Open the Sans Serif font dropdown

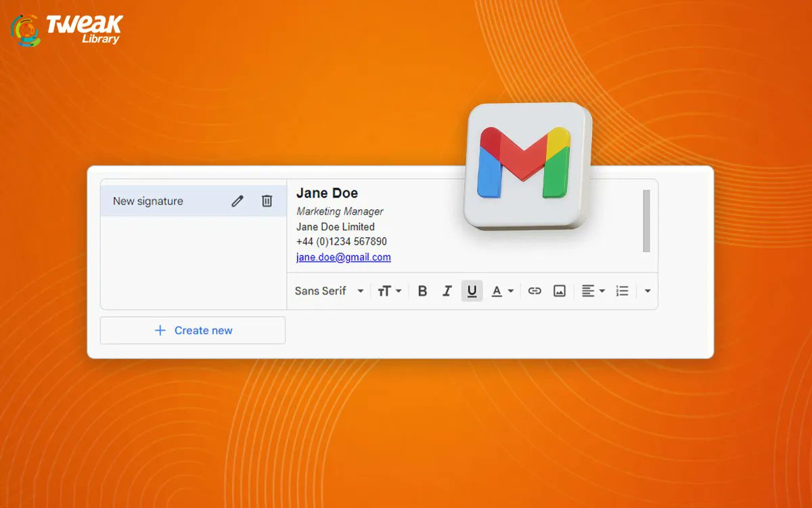pyautogui.click(x=330, y=291)
